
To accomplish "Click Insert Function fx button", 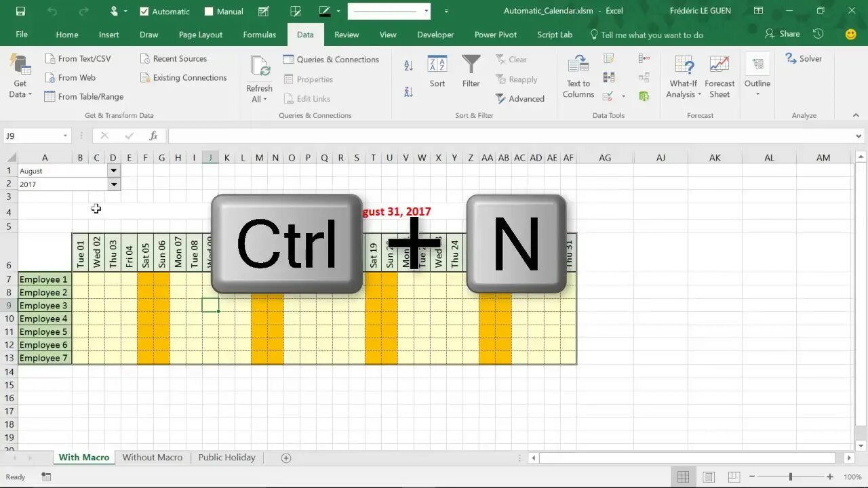I will tap(153, 136).
